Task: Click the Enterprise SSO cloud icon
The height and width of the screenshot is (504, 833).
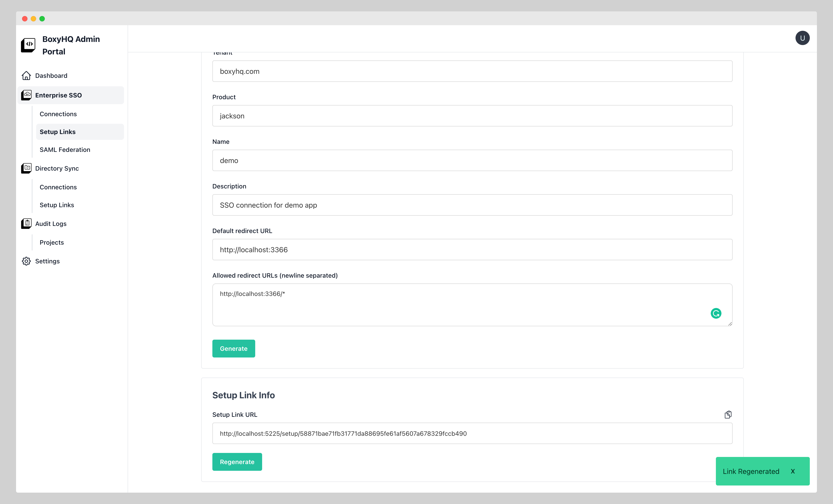Action: tap(26, 95)
